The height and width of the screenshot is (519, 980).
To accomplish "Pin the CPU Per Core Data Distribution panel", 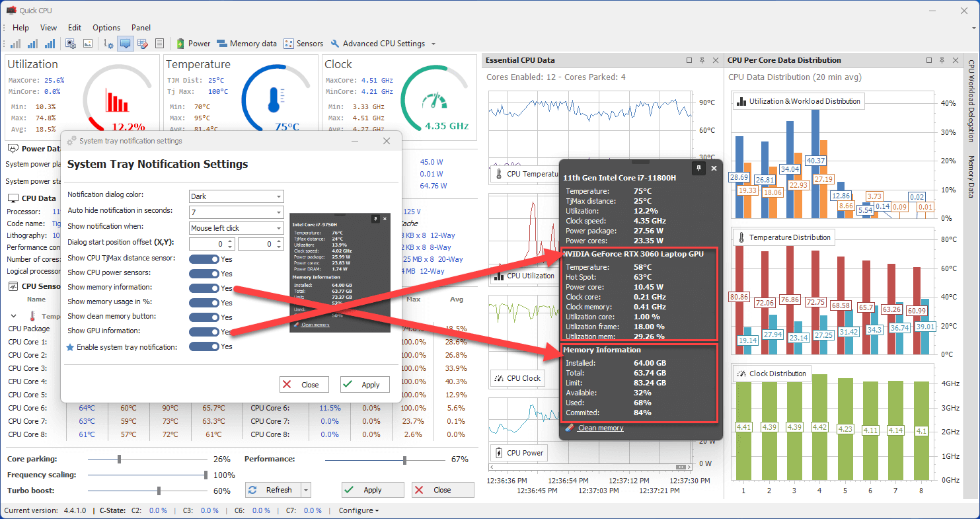I will (x=944, y=60).
